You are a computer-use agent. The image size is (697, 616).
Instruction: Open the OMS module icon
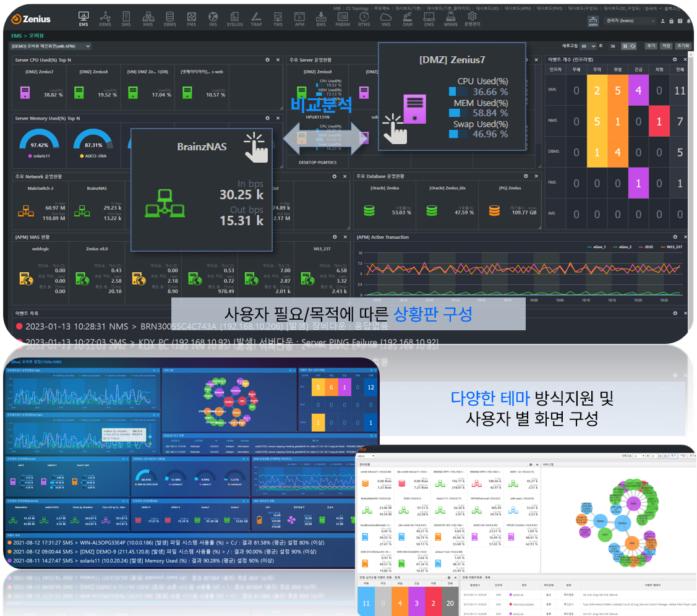point(429,19)
